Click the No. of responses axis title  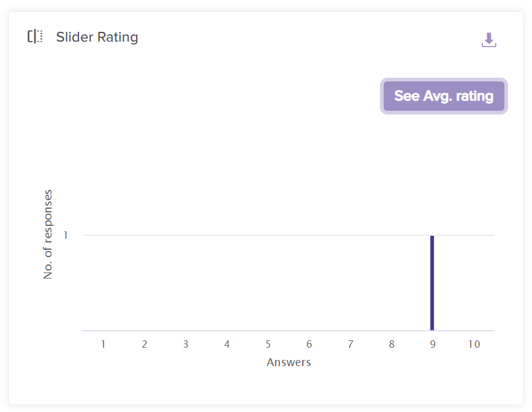click(48, 234)
